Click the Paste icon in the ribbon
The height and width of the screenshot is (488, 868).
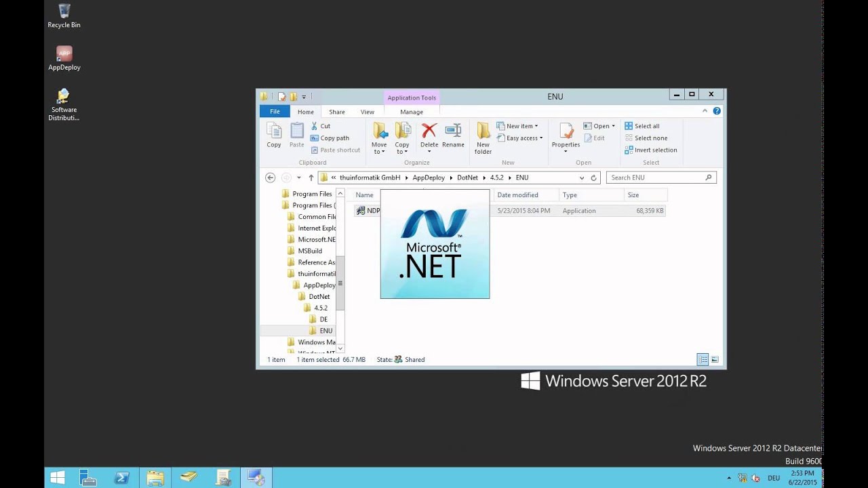(x=297, y=135)
